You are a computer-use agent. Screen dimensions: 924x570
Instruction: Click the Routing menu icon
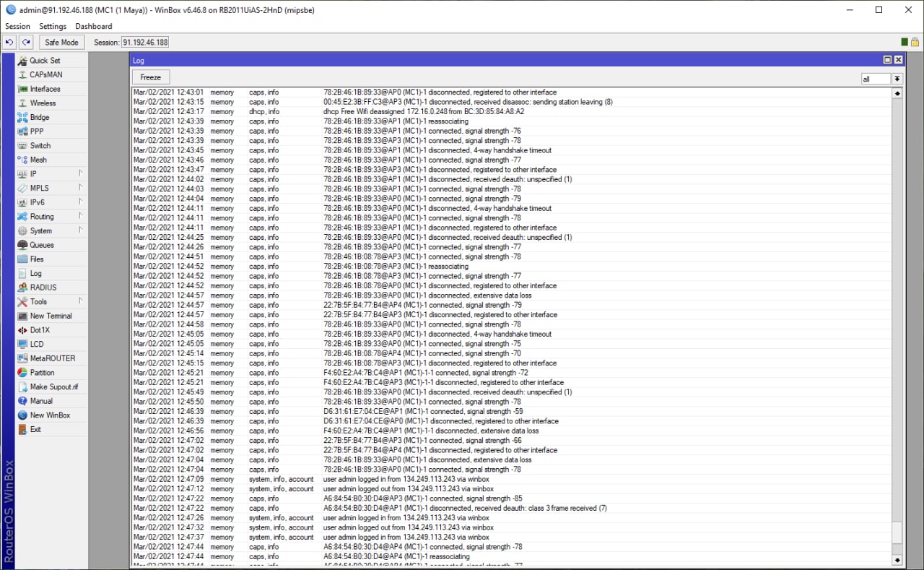coord(22,217)
